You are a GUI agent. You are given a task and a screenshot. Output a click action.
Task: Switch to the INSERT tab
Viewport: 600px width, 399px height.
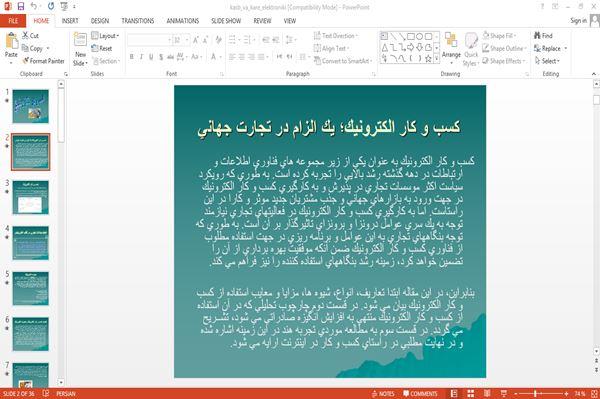coord(70,21)
